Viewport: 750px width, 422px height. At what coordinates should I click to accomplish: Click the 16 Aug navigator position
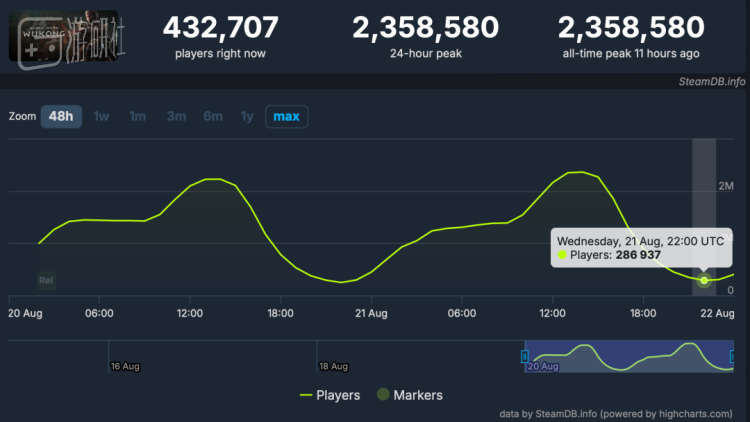coord(125,366)
